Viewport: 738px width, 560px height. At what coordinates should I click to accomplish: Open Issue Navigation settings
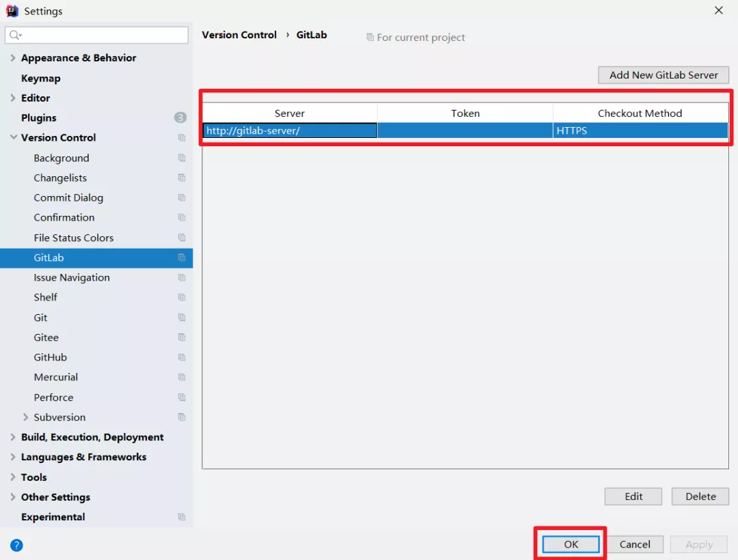(72, 277)
